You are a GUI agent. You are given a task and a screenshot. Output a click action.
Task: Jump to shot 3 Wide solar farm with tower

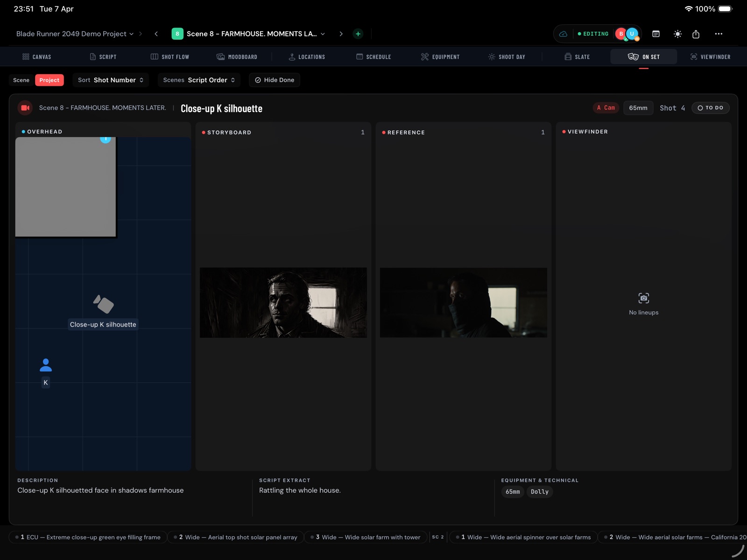[x=366, y=537]
